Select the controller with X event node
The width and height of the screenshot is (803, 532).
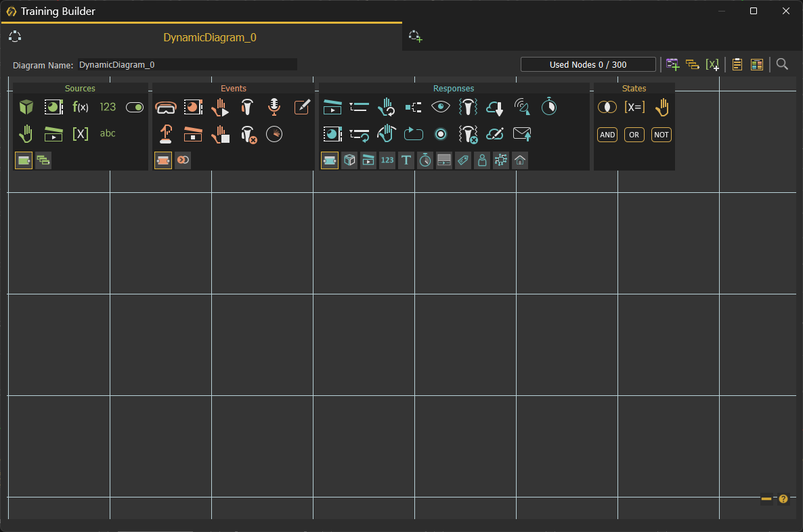(248, 134)
